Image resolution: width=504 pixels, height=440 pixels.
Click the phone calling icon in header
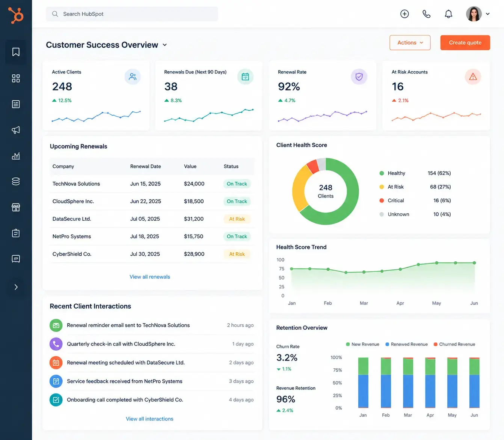[426, 14]
